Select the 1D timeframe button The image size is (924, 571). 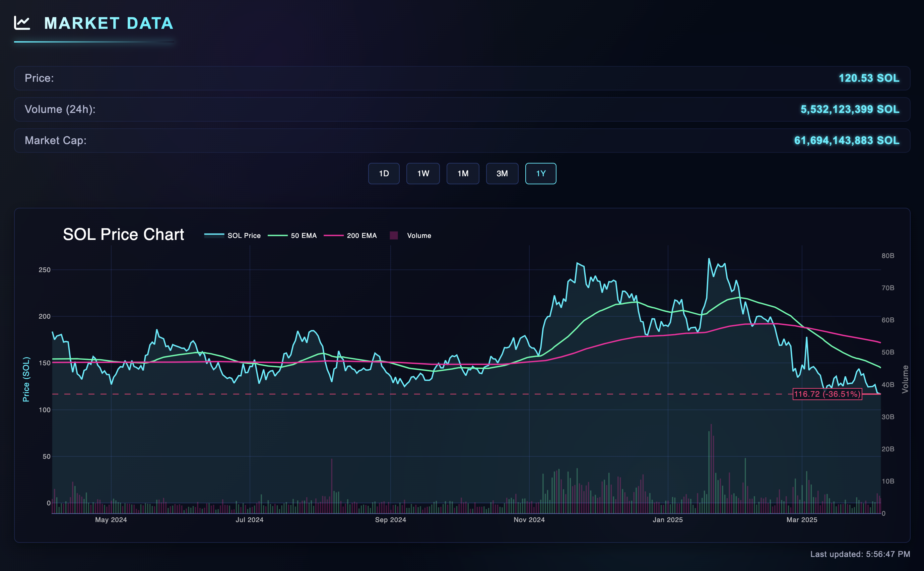pos(384,173)
